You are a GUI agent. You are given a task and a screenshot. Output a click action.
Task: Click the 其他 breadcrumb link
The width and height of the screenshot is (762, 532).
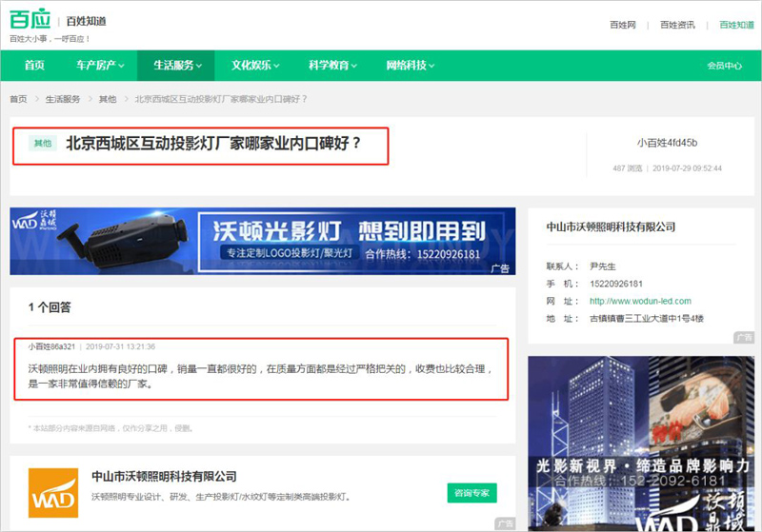coord(108,99)
